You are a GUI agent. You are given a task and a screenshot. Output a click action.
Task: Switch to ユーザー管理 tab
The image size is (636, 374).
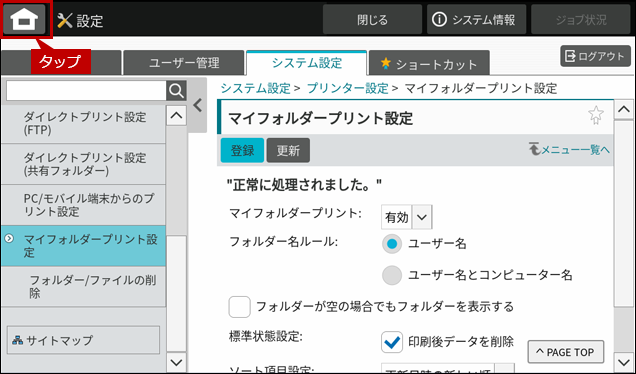coord(184,63)
